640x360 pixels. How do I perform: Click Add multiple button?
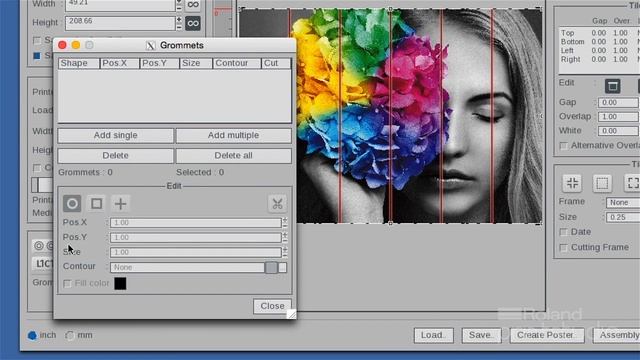(x=233, y=136)
